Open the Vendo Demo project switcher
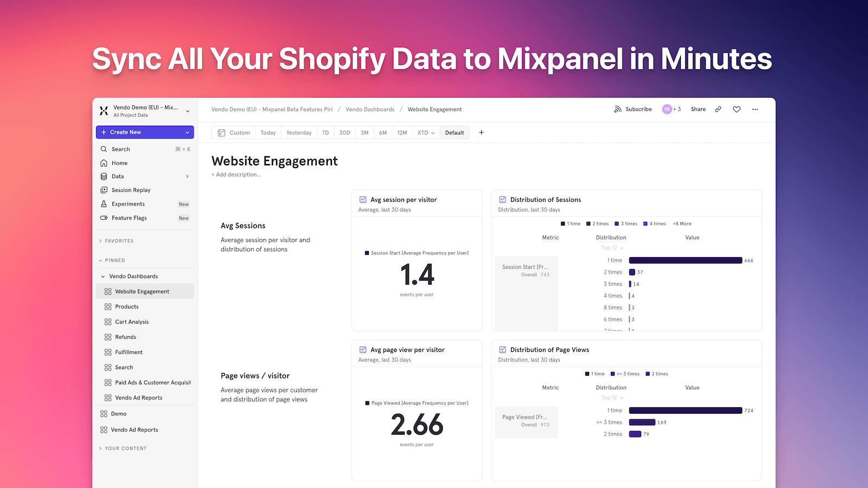Screen dimensions: 868x488 click(x=188, y=111)
